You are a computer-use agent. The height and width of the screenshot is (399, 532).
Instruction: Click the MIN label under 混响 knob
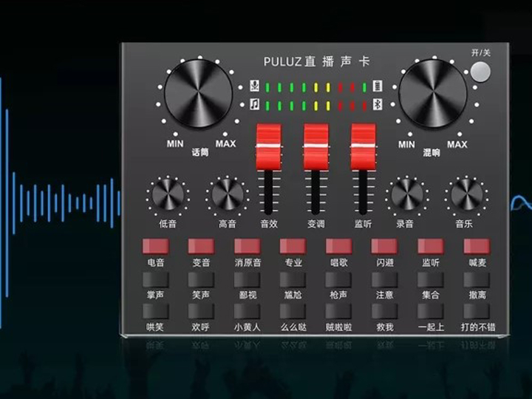[406, 145]
